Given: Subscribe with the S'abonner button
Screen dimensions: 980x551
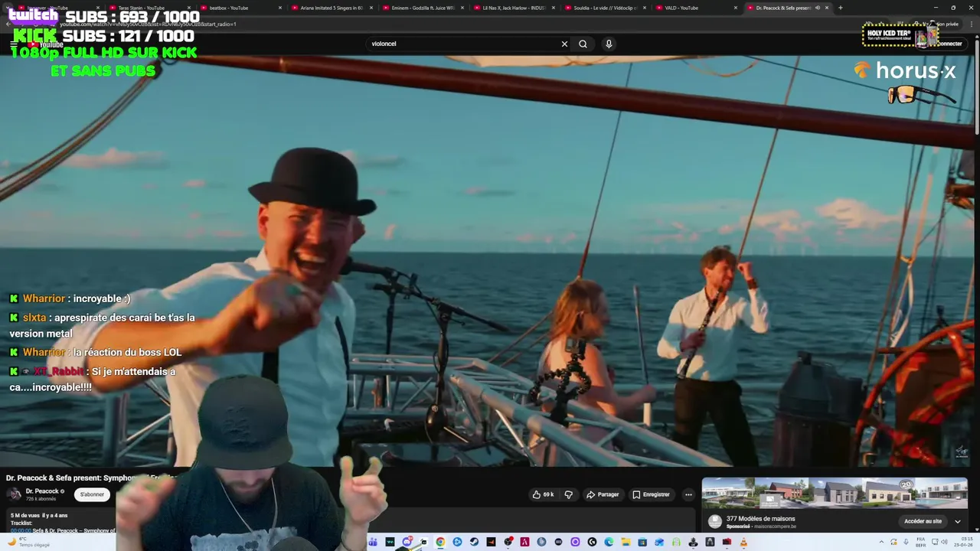Looking at the screenshot, I should pyautogui.click(x=93, y=494).
